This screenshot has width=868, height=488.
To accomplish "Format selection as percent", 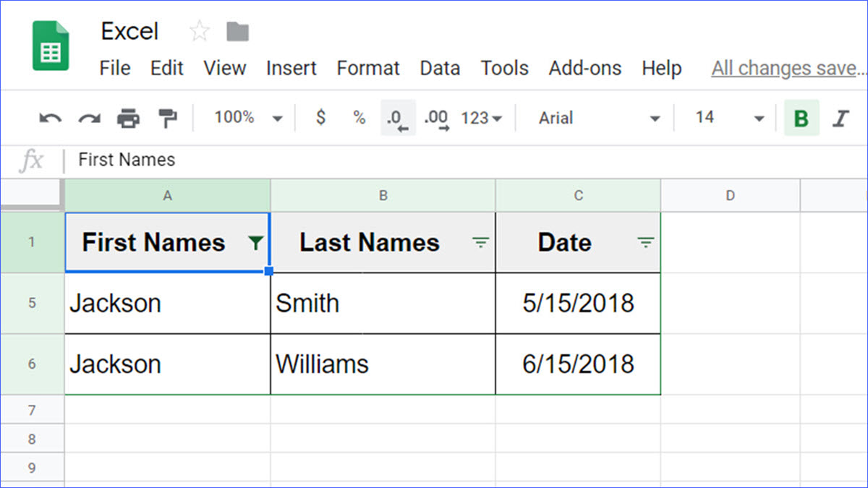I will click(359, 118).
